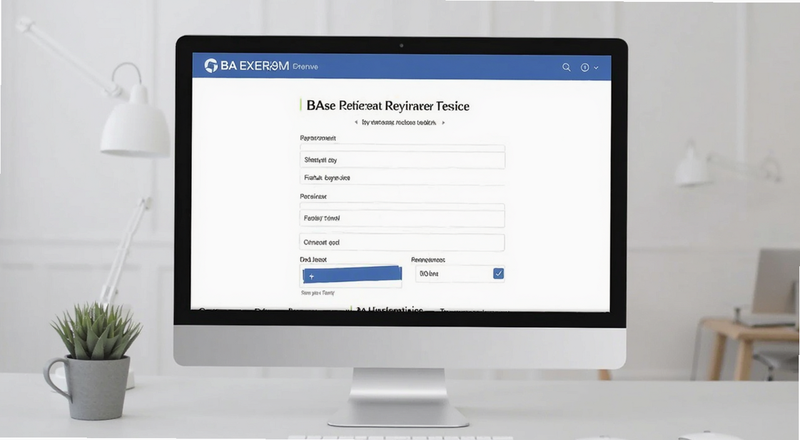Click the BA EXER9M logo icon
Viewport: 800px width, 440px height.
tap(211, 66)
